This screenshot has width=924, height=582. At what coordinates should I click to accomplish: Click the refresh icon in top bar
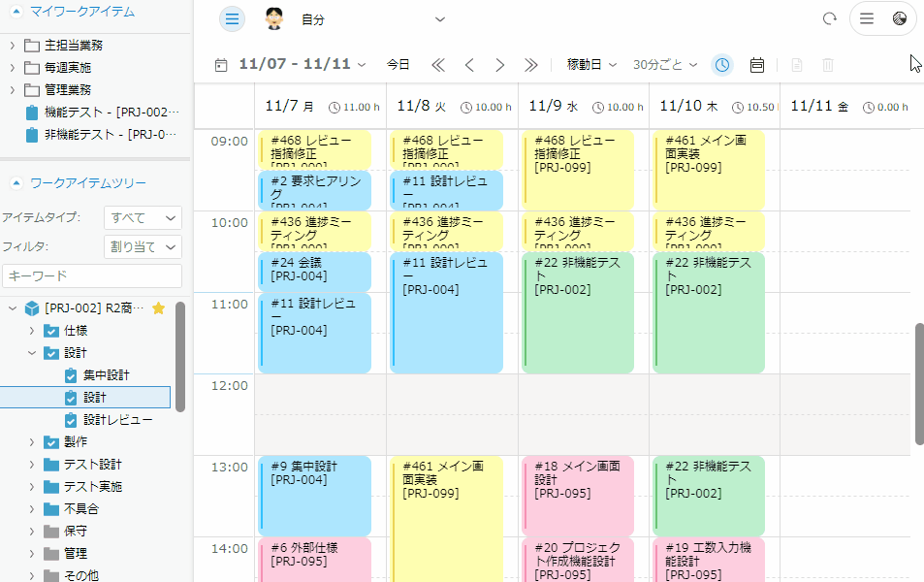(x=829, y=19)
